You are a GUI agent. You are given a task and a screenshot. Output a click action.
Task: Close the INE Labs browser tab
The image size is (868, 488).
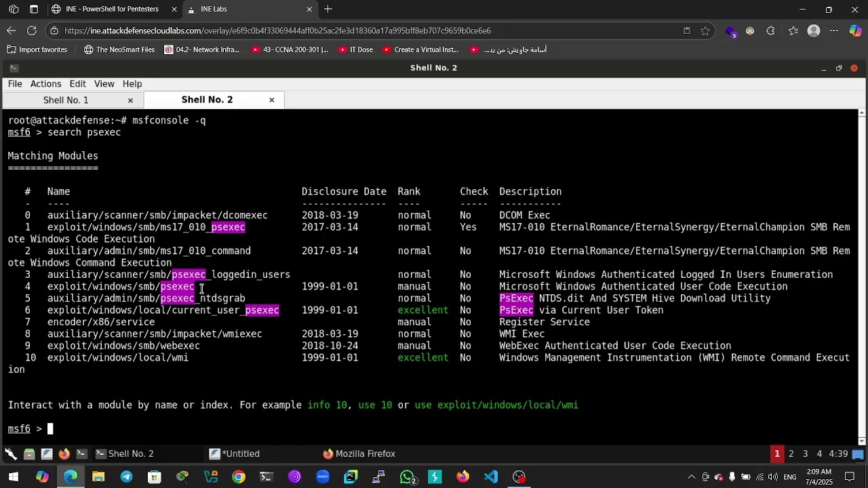pos(309,9)
